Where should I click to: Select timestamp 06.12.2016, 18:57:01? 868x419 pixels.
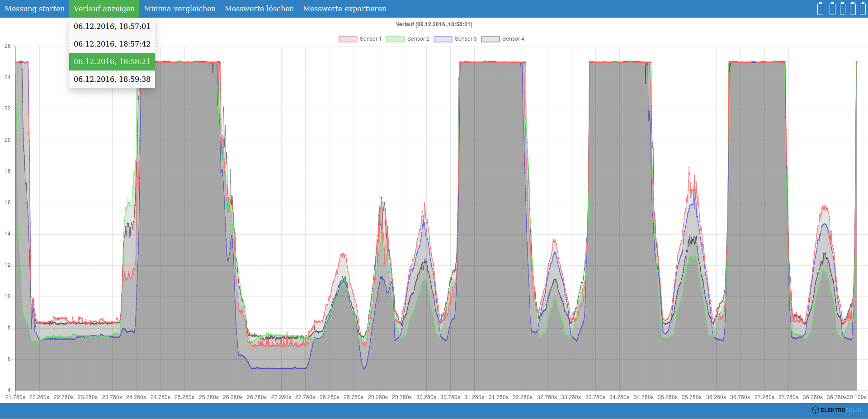112,26
